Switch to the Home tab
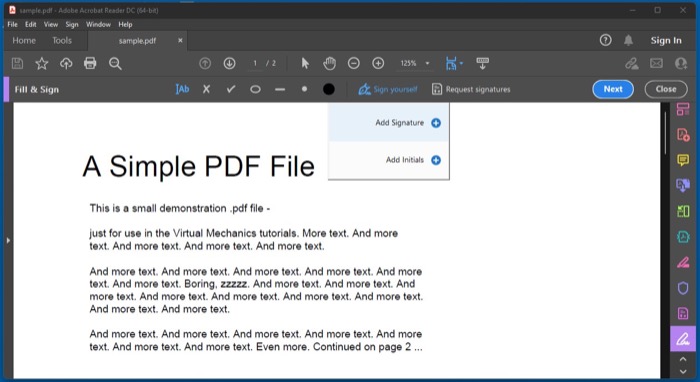This screenshot has height=382, width=700. click(x=24, y=41)
